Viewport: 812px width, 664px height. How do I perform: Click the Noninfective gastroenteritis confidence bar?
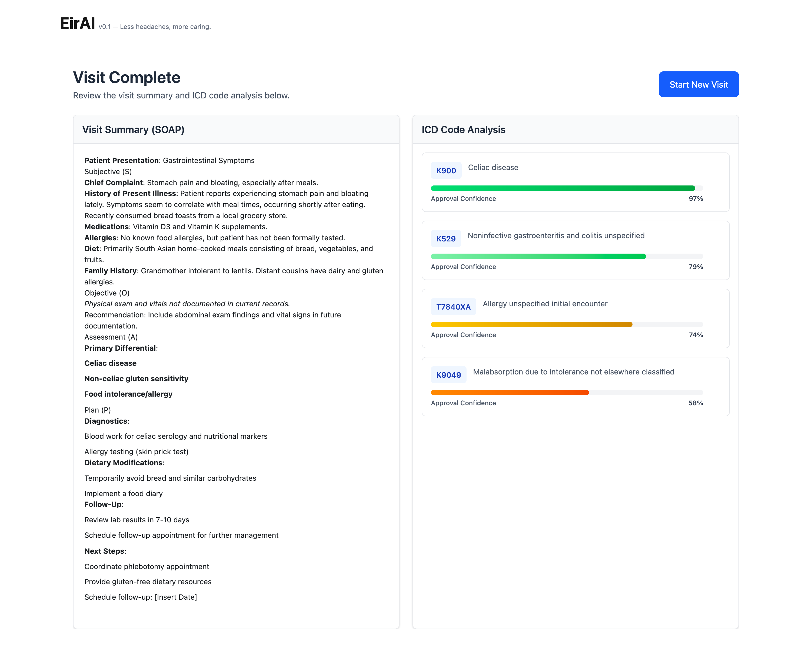pyautogui.click(x=538, y=256)
